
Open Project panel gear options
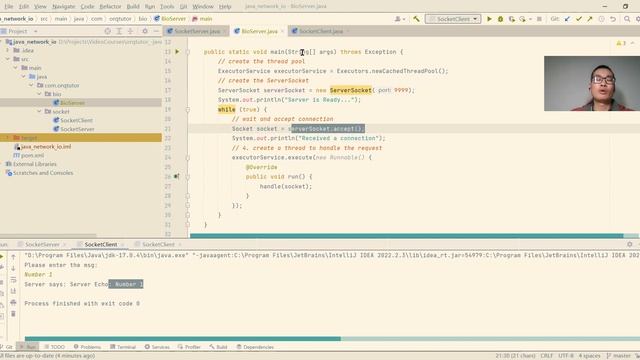coord(144,31)
